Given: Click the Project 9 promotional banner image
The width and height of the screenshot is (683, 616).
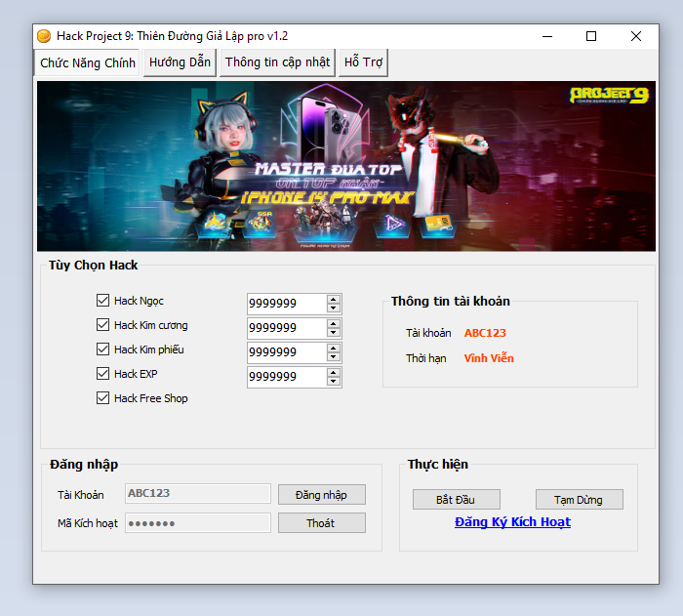Looking at the screenshot, I should pyautogui.click(x=346, y=166).
